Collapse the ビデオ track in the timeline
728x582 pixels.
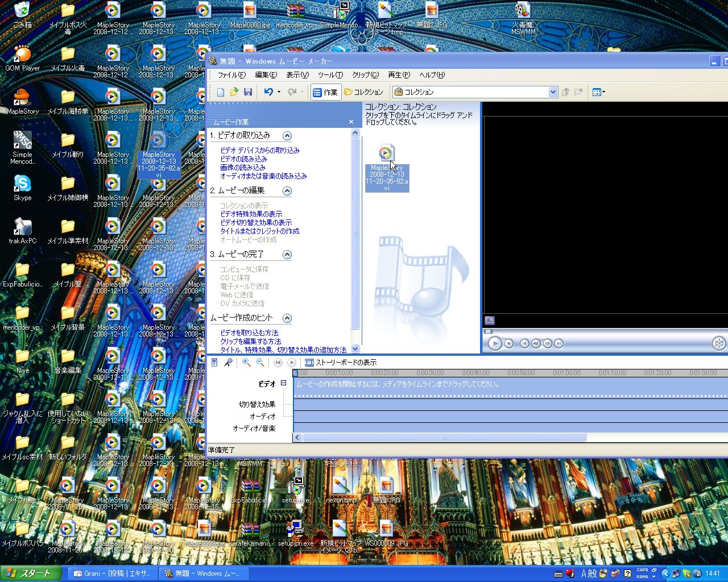pos(283,384)
